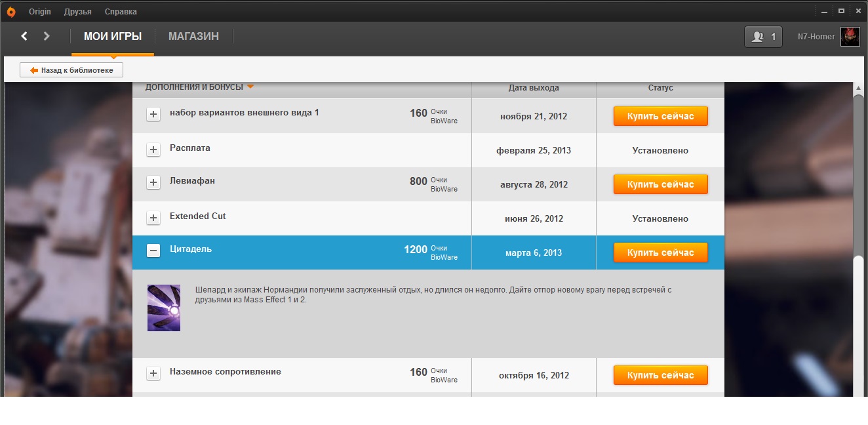The image size is (868, 425).
Task: Click Установлено status for Расплата
Action: point(660,150)
